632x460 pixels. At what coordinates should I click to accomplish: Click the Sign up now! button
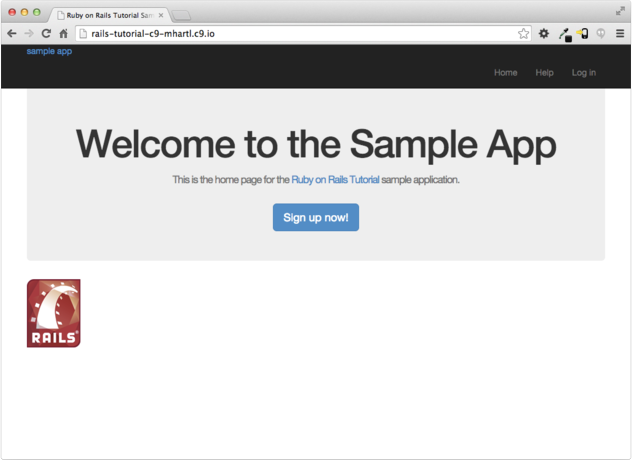point(315,217)
